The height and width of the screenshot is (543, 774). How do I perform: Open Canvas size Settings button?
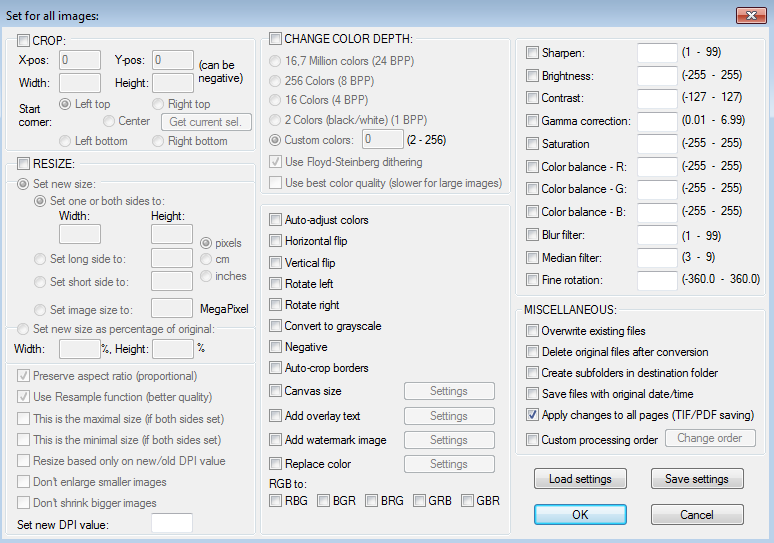(x=449, y=391)
